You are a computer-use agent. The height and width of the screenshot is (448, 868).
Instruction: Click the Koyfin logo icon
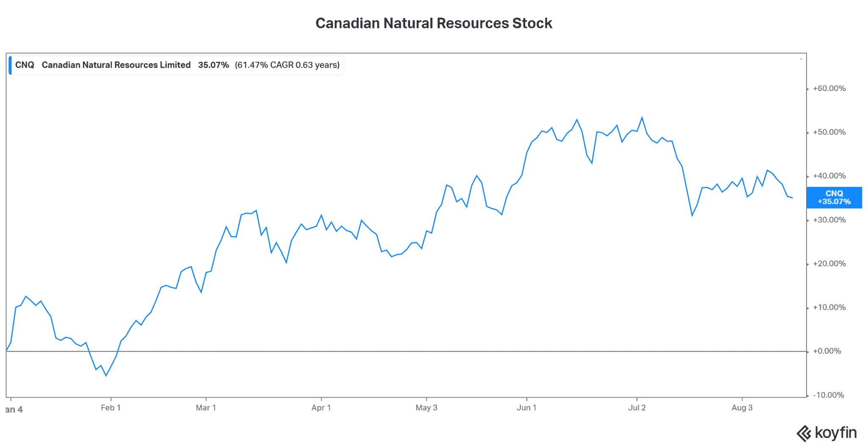click(x=804, y=434)
